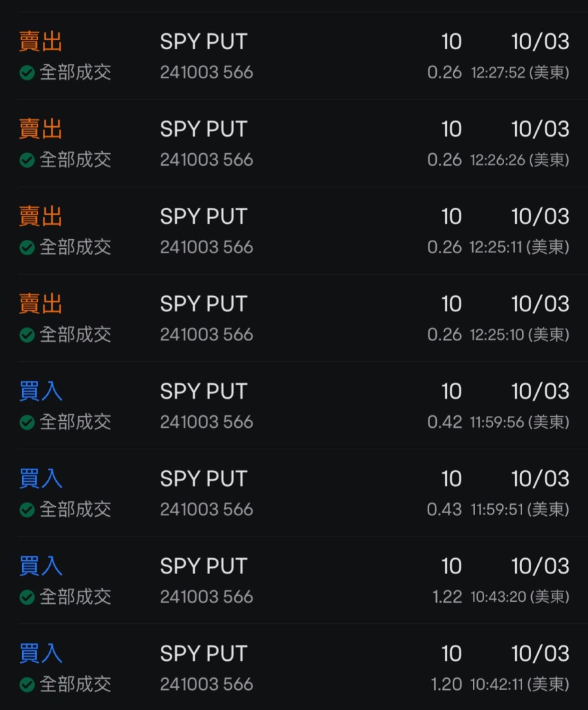This screenshot has width=588, height=710.
Task: Click green checkmark on the 12:27:52 sell order
Action: coord(27,73)
